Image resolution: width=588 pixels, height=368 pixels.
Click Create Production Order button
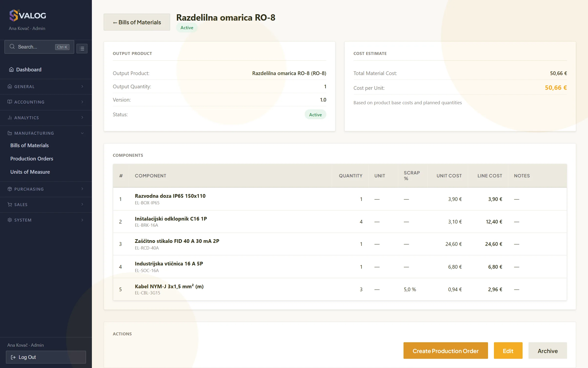446,351
